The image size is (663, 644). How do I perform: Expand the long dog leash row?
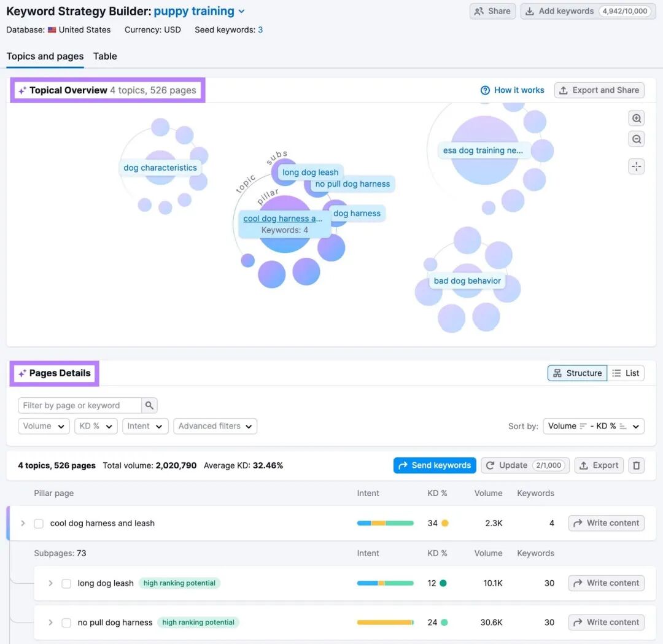pos(50,584)
